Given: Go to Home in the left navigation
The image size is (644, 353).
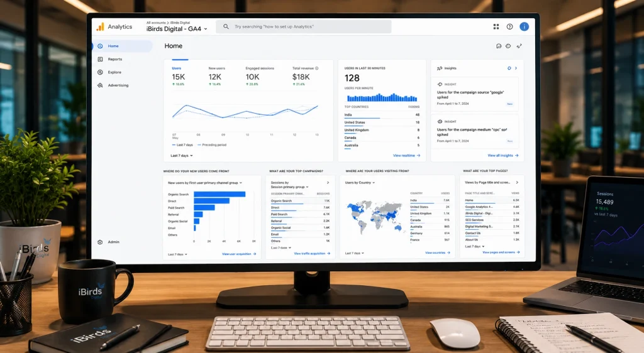Looking at the screenshot, I should pyautogui.click(x=122, y=46).
